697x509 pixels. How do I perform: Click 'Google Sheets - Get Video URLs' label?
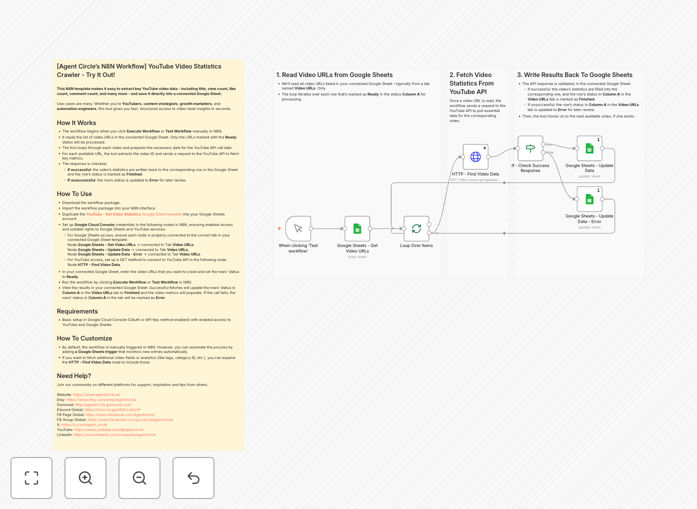[x=357, y=248]
